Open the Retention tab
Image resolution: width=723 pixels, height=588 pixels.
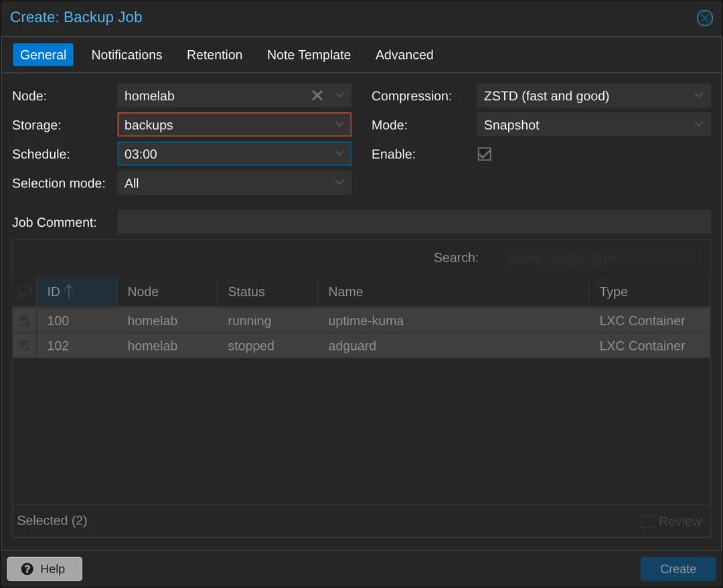coord(214,55)
